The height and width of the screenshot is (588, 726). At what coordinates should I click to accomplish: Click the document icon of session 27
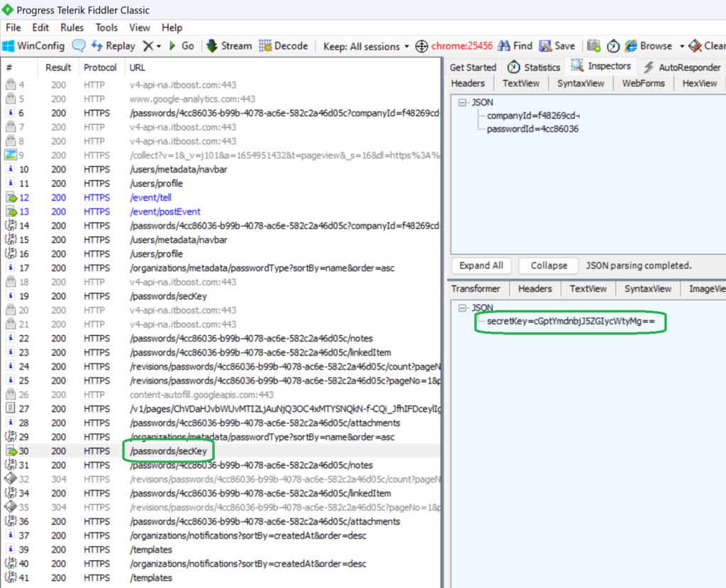coord(10,409)
